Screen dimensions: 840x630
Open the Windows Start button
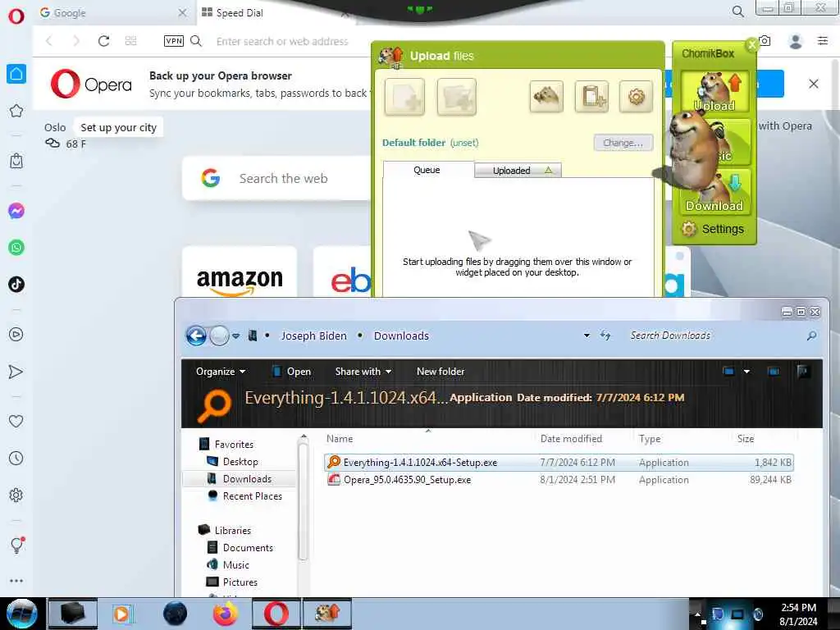tap(21, 614)
